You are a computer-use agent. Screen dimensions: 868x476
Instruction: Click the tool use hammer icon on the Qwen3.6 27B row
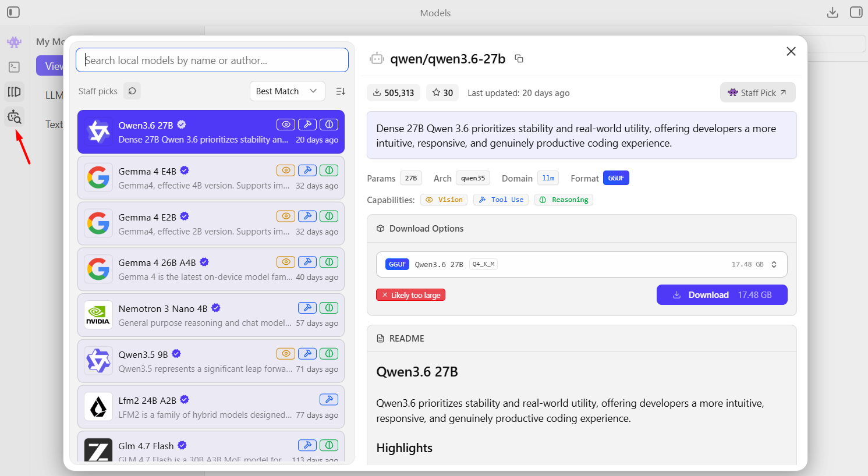(307, 125)
